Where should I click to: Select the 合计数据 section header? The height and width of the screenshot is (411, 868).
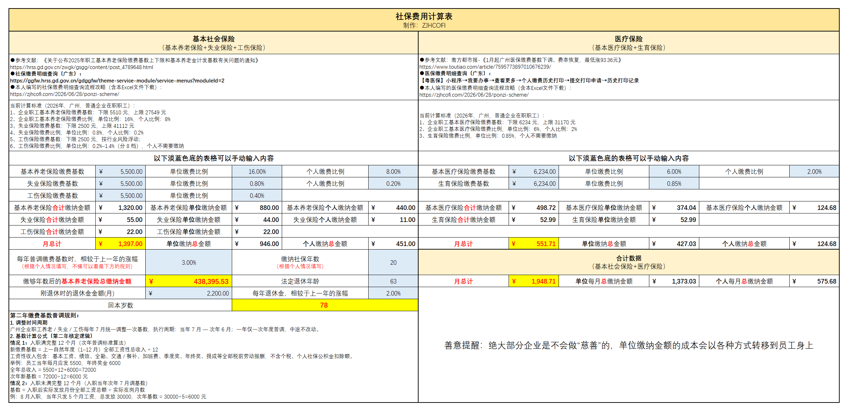629,262
